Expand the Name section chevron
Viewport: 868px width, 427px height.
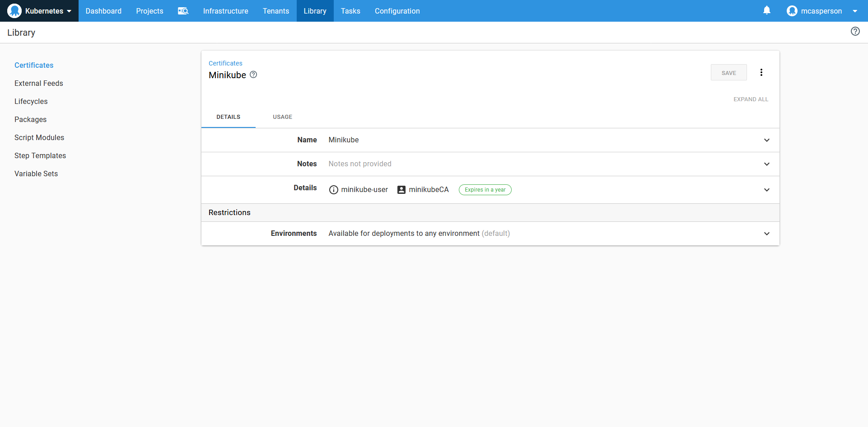[766, 140]
